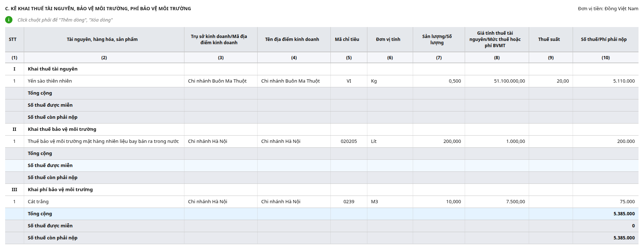Click the "M3" unit cell
The image size is (644, 246).
tap(390, 202)
